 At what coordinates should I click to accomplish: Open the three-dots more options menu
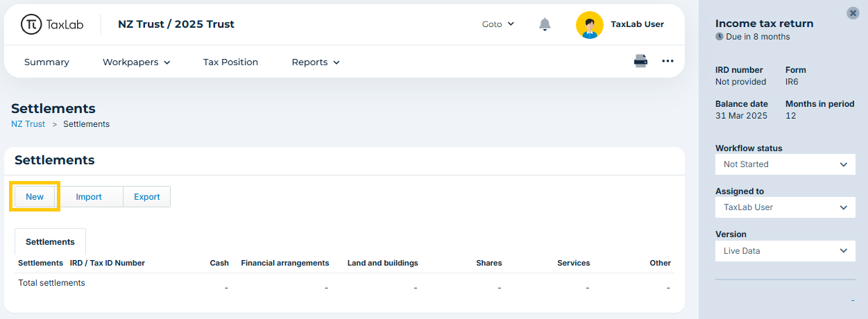tap(667, 61)
